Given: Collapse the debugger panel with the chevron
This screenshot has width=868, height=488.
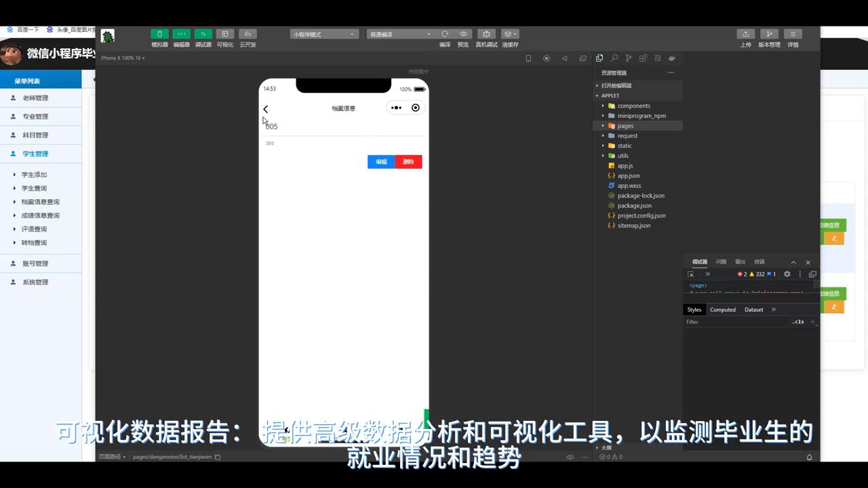Looking at the screenshot, I should tap(793, 262).
